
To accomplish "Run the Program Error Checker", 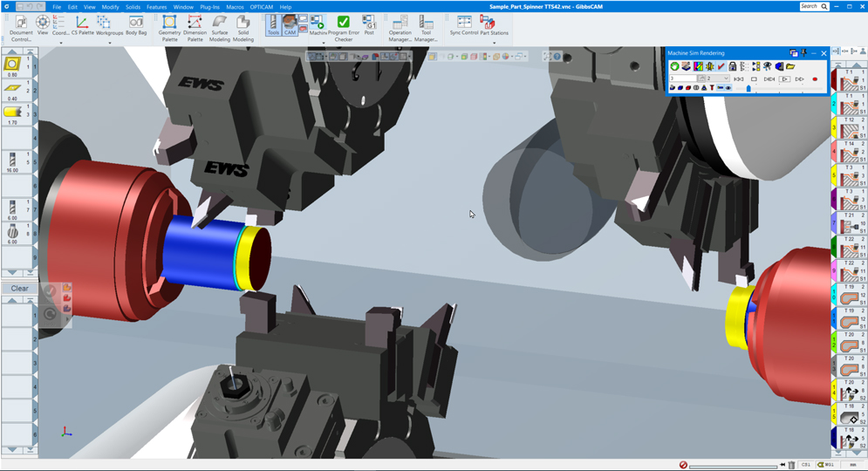I will [x=344, y=26].
